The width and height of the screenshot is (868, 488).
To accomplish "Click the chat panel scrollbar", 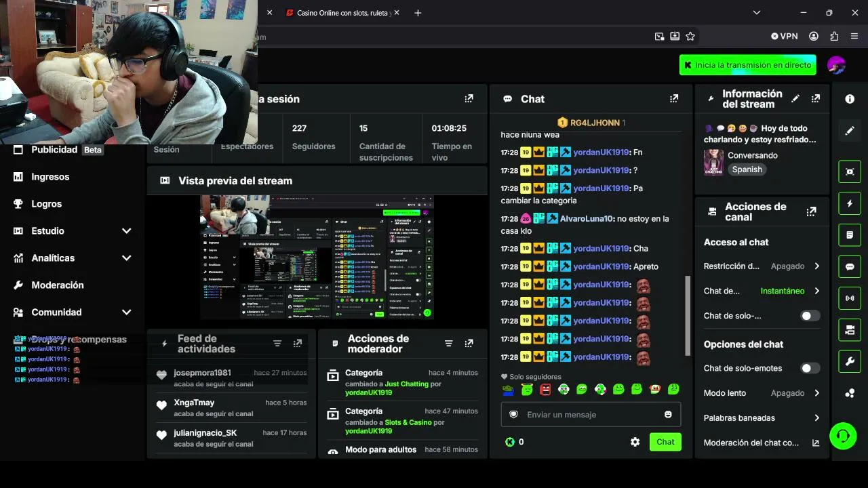I will point(688,316).
